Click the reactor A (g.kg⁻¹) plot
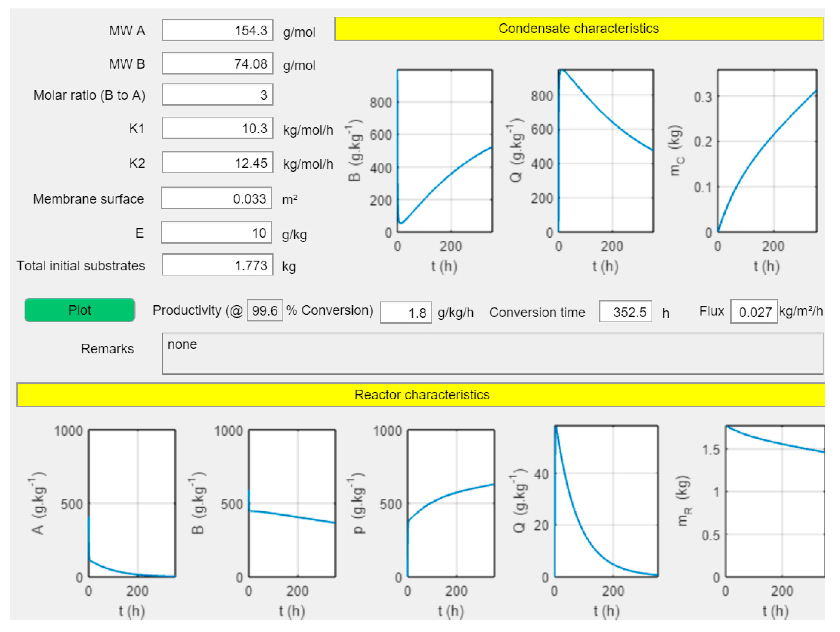This screenshot has height=632, width=840. click(x=132, y=503)
